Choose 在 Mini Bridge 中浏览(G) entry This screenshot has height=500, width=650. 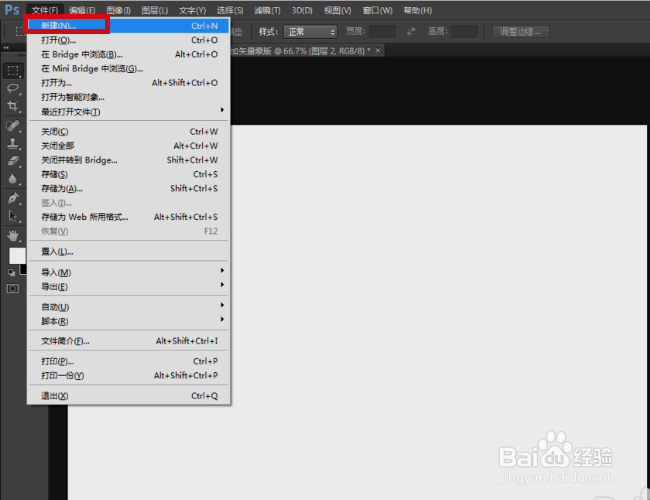pos(129,68)
